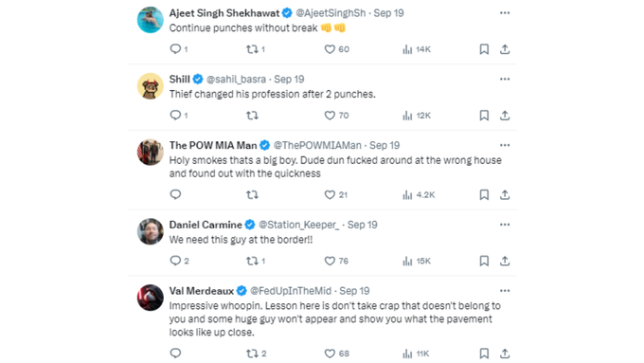Retweet Val Merdeaux's Impressive whoopin post
644x363 pixels.
tap(252, 354)
